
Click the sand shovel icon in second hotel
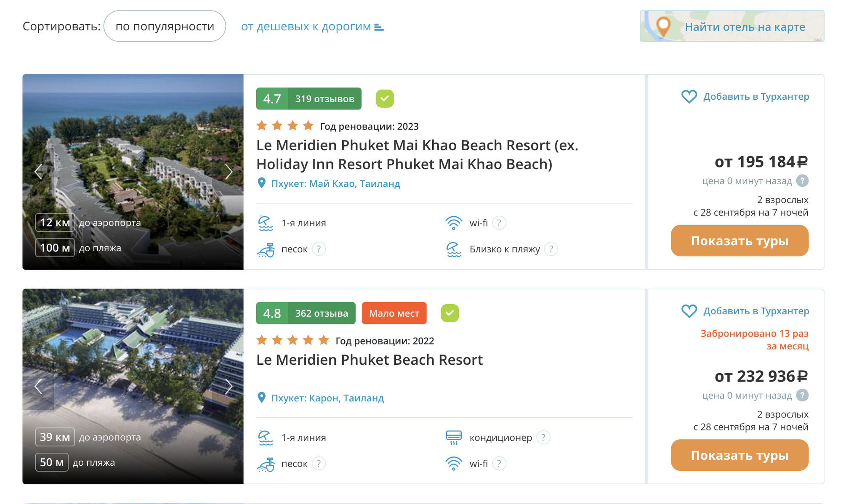(x=266, y=464)
